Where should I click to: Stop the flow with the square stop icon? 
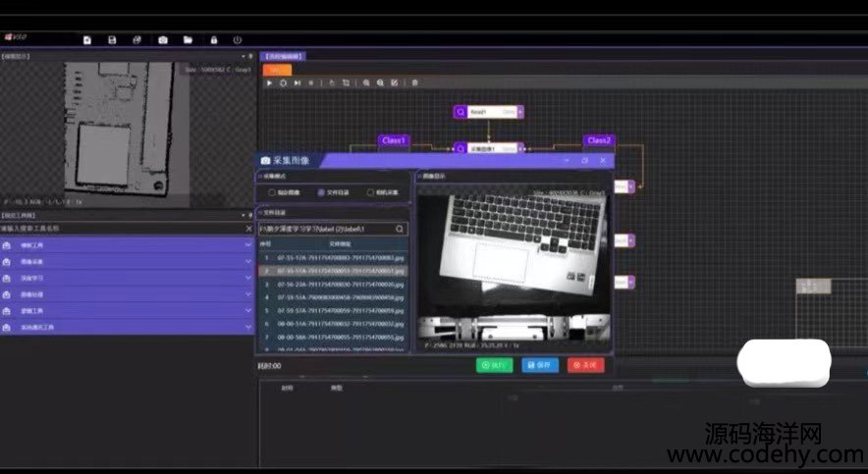tap(310, 83)
